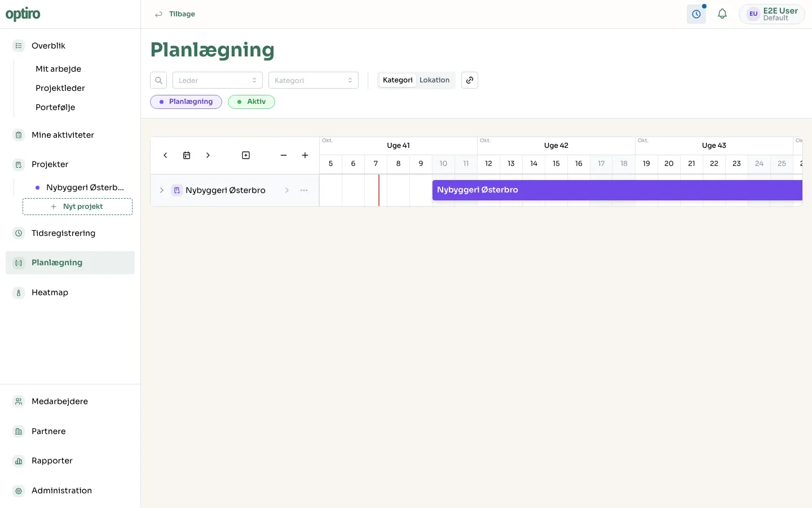Click the Nyt projekt button
Viewport: 812px width, 508px height.
pyautogui.click(x=77, y=207)
